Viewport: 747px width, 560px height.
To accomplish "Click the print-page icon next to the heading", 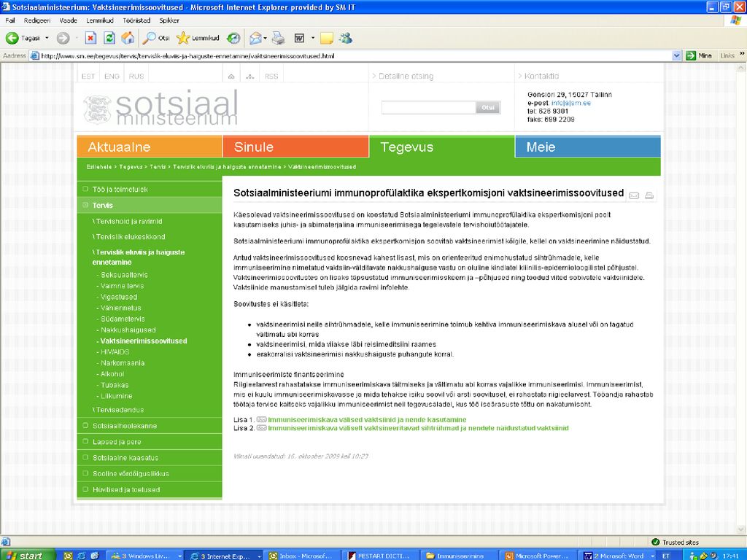I will point(649,195).
